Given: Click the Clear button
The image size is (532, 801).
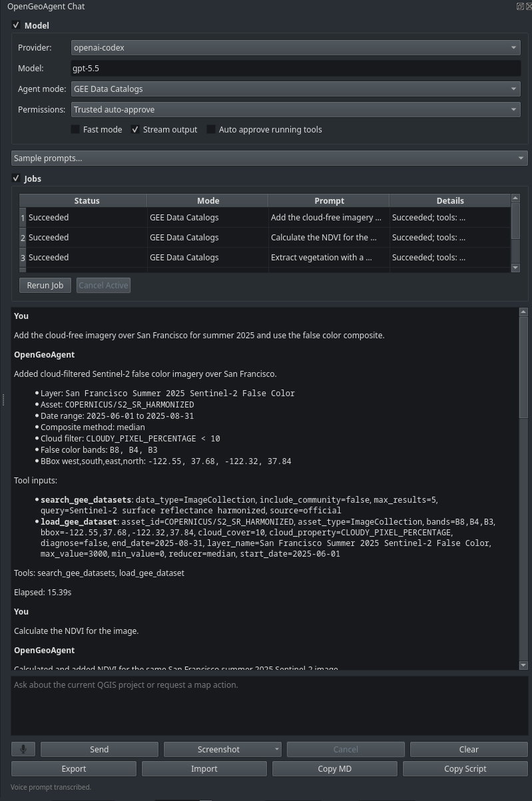Looking at the screenshot, I should (x=469, y=749).
